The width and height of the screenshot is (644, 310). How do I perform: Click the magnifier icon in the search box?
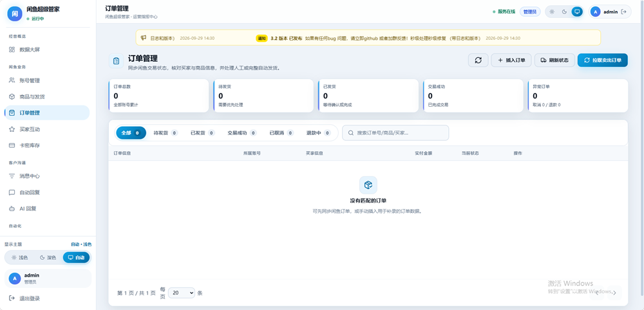[x=351, y=133]
